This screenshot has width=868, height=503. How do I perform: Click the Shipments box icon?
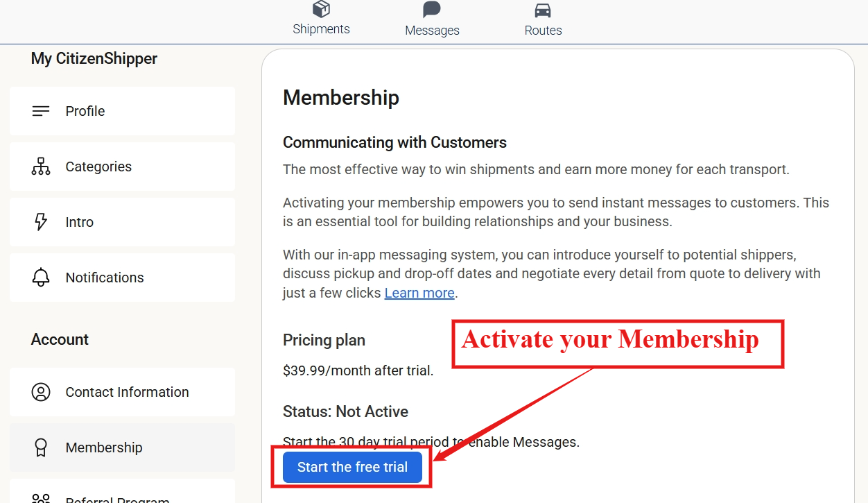[321, 9]
